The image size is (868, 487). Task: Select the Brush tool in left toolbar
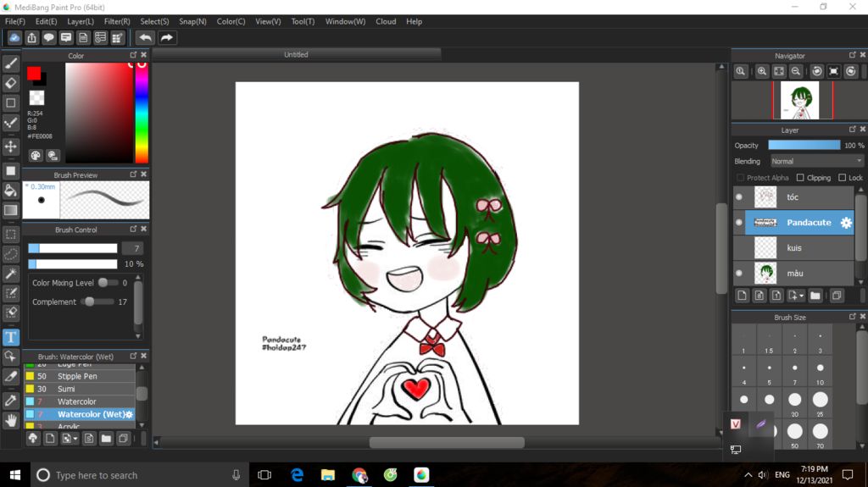click(10, 63)
